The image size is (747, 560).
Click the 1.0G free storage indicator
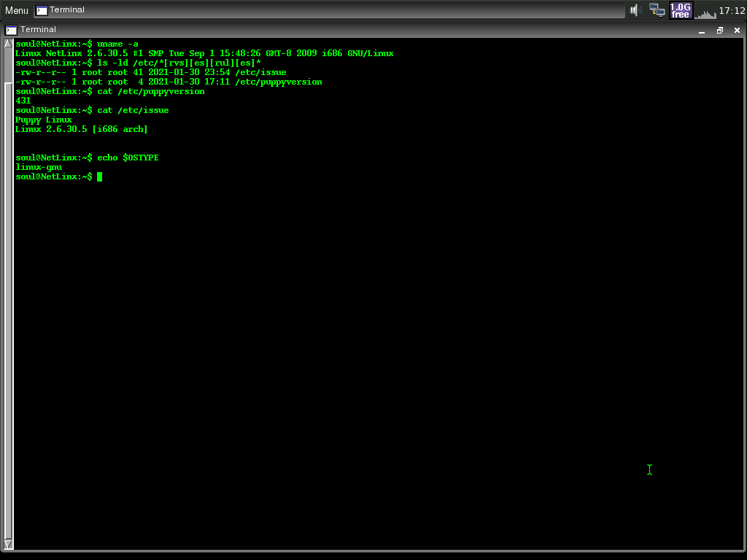coord(681,10)
